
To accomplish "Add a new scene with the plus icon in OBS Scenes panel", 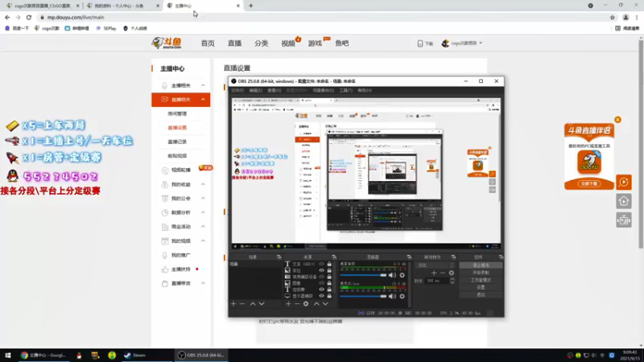I will (x=233, y=304).
